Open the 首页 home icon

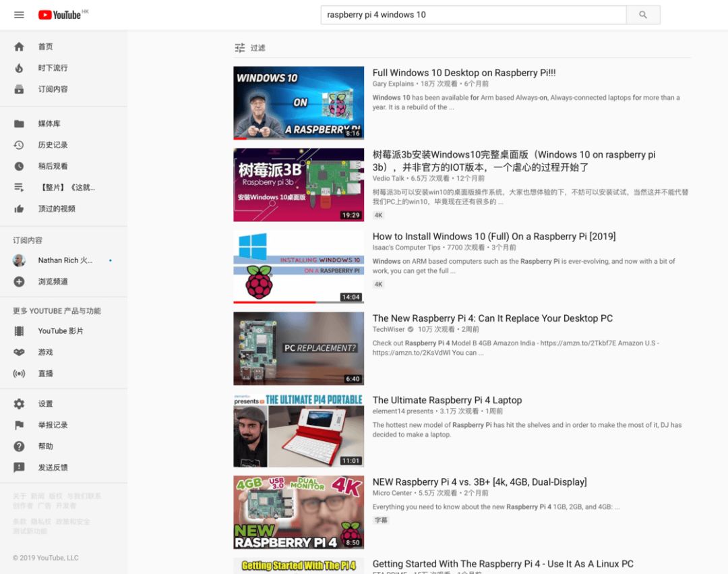(19, 47)
